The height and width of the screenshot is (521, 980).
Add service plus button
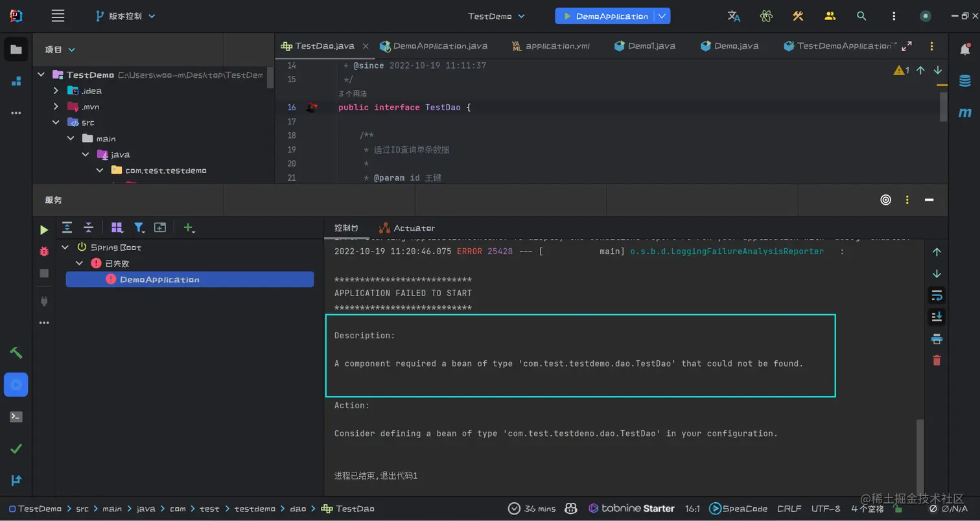(189, 227)
